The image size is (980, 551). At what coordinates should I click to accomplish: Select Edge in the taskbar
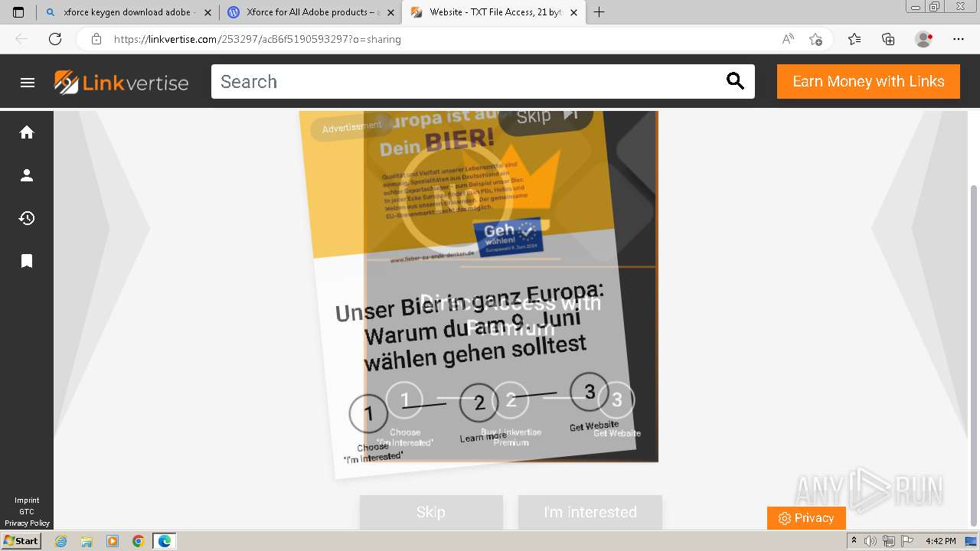point(165,541)
